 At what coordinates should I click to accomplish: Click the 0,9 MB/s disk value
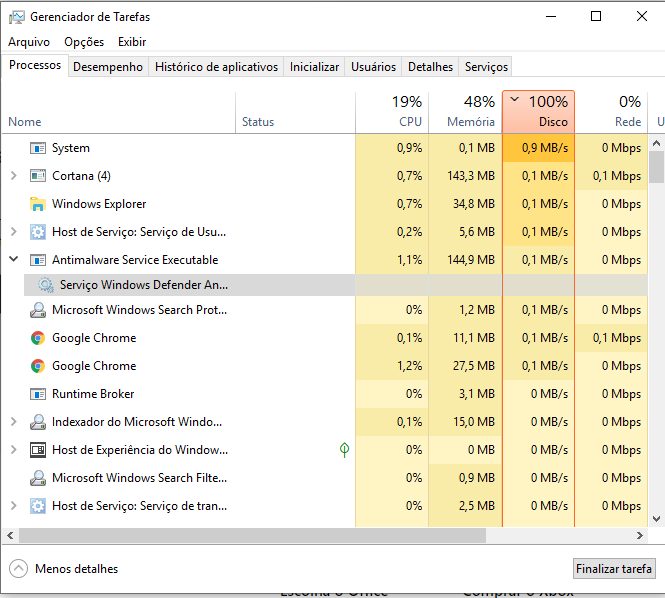[545, 148]
